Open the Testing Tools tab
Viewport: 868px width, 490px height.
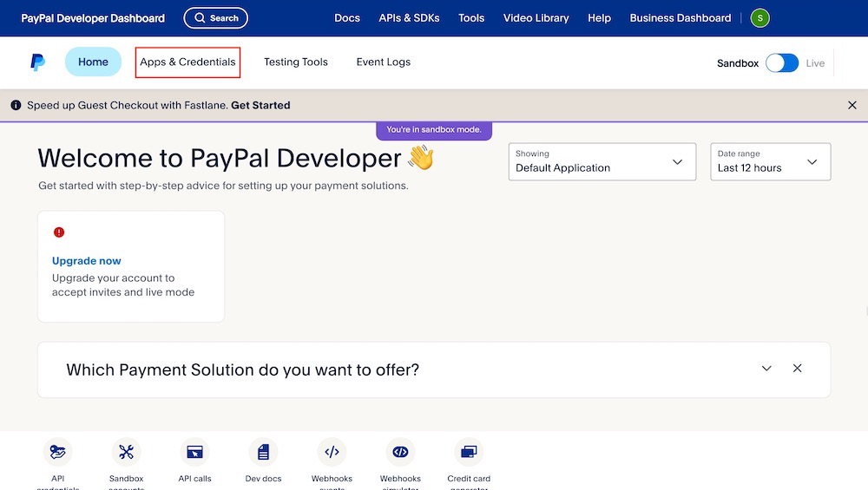point(295,62)
